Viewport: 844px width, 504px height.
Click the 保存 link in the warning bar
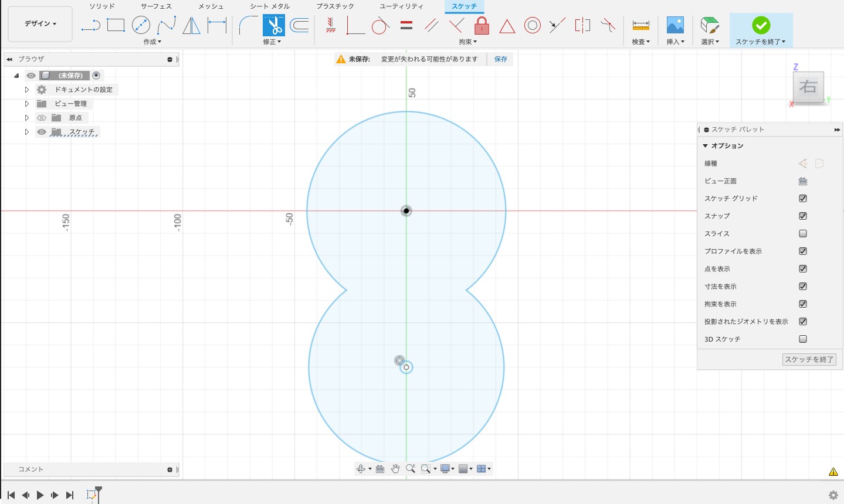coord(500,59)
